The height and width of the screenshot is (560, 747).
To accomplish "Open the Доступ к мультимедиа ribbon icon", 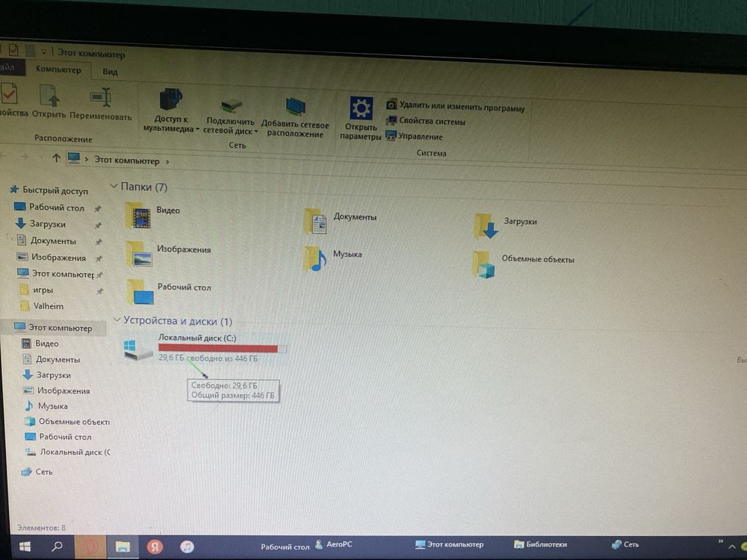I will [x=170, y=99].
